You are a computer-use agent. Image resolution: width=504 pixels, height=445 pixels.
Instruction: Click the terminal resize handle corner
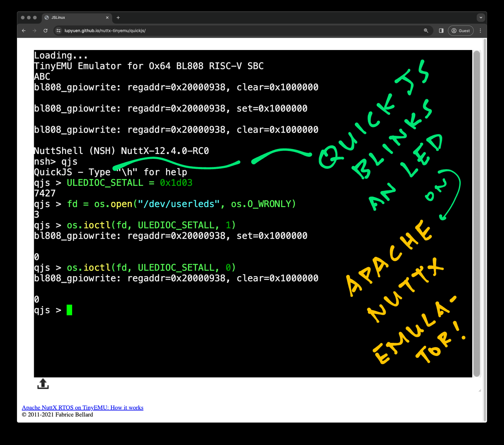480,390
